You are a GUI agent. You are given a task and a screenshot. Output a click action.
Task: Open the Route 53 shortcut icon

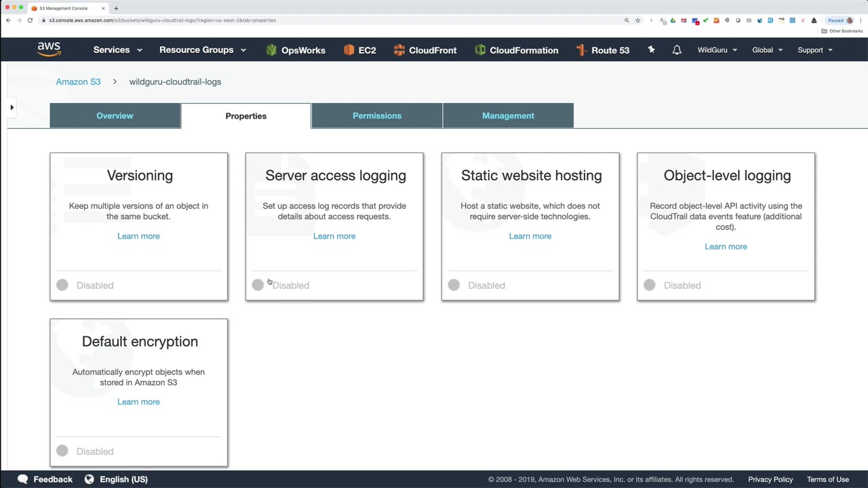click(x=581, y=50)
